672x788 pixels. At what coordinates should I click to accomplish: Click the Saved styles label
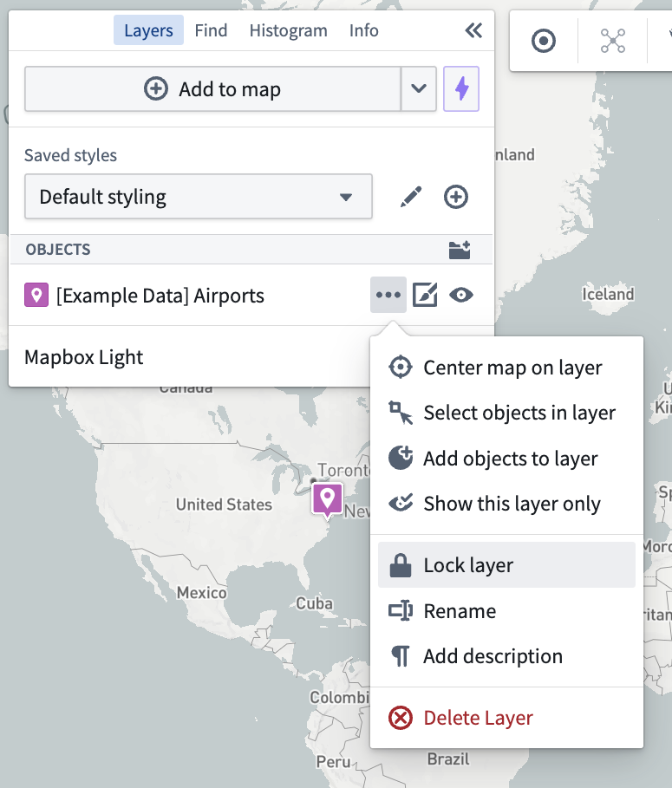70,155
